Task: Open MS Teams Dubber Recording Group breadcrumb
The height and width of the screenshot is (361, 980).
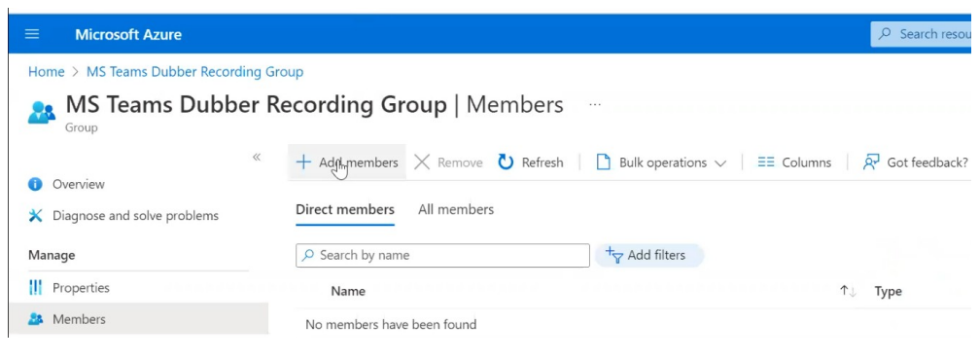Action: (195, 72)
